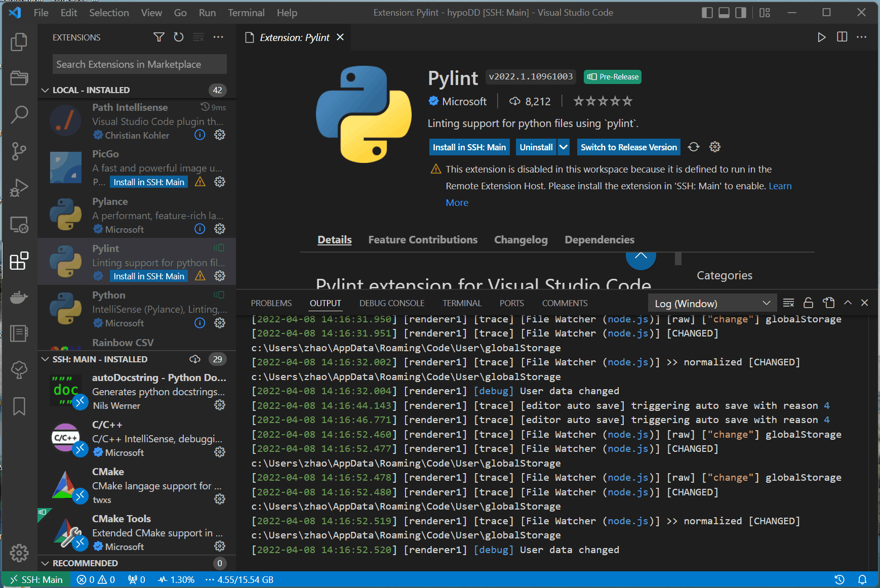Run action with play icon in editor title
The width and height of the screenshot is (880, 588).
click(x=821, y=37)
